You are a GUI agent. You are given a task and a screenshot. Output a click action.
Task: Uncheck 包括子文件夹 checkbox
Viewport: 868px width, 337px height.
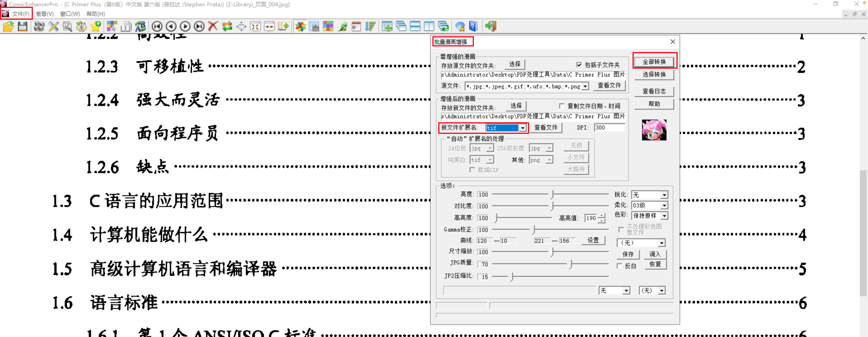point(579,65)
